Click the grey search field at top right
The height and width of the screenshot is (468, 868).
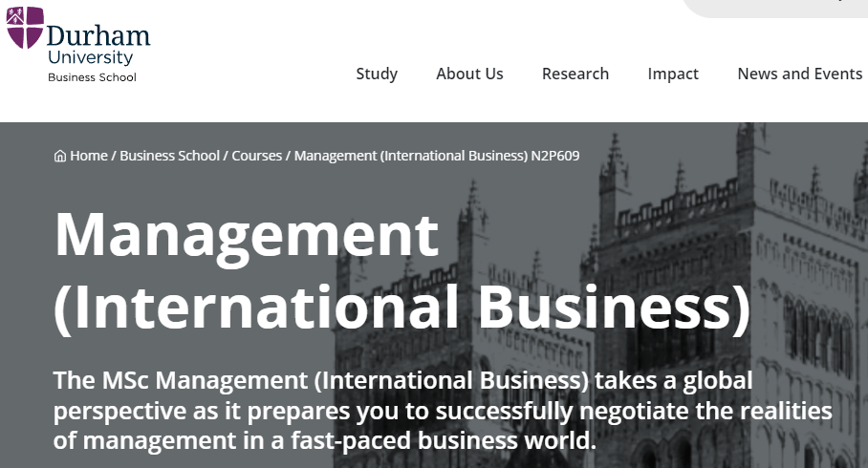click(775, 8)
